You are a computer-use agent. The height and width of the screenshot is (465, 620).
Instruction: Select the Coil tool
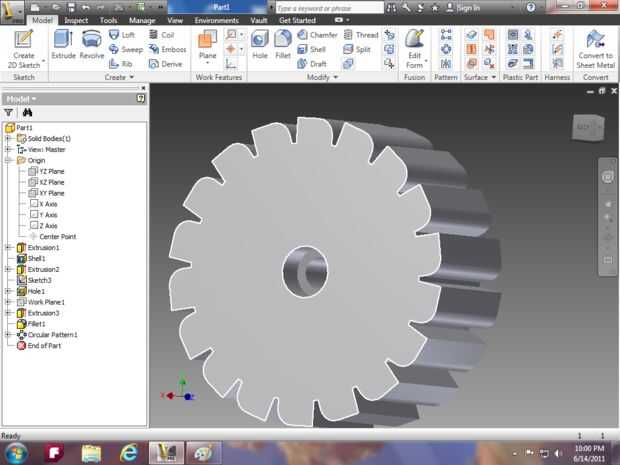click(x=161, y=35)
